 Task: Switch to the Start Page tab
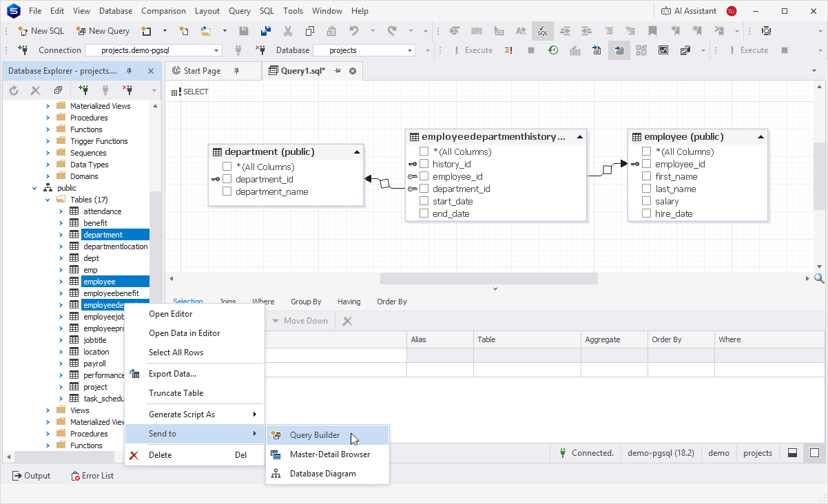click(x=202, y=71)
